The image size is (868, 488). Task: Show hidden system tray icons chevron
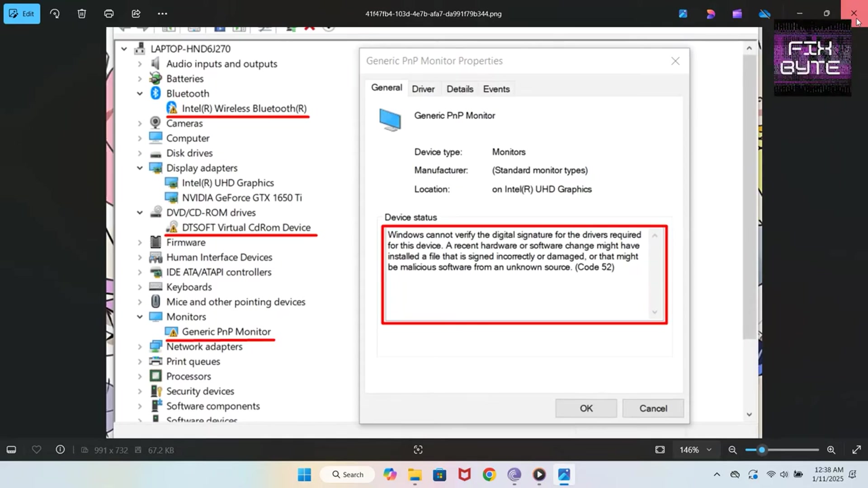tap(717, 474)
